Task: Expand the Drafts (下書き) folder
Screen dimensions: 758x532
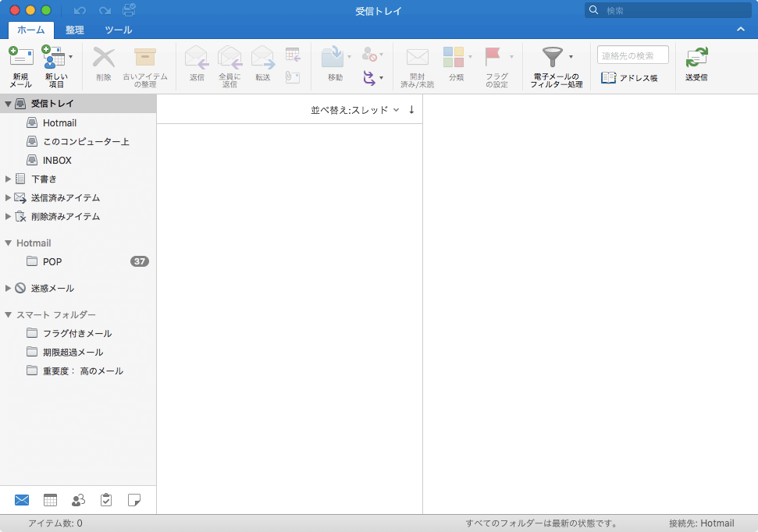Action: (9, 179)
